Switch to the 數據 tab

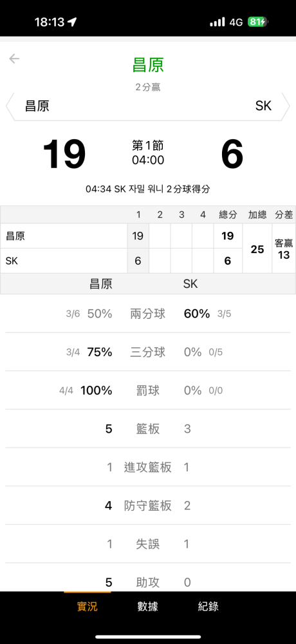coord(148,606)
